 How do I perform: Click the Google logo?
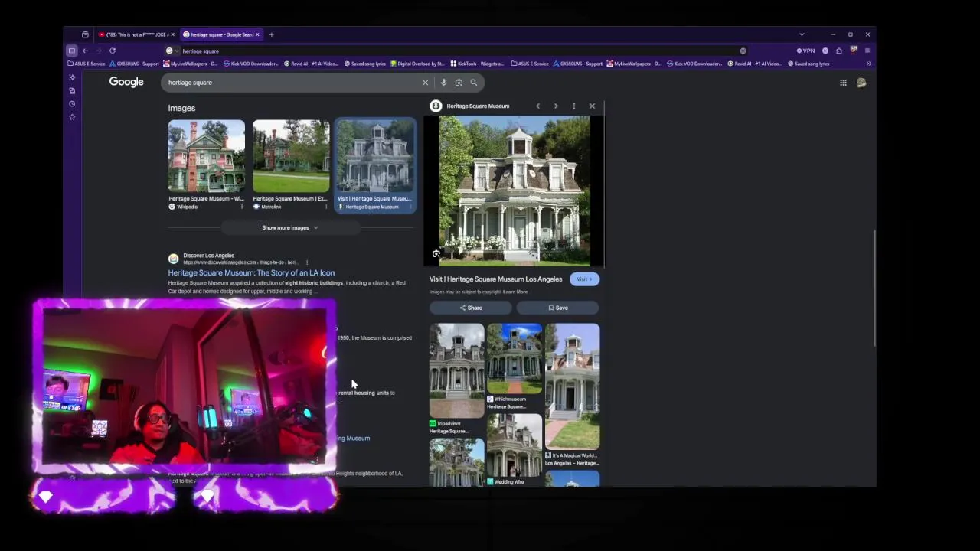(126, 82)
